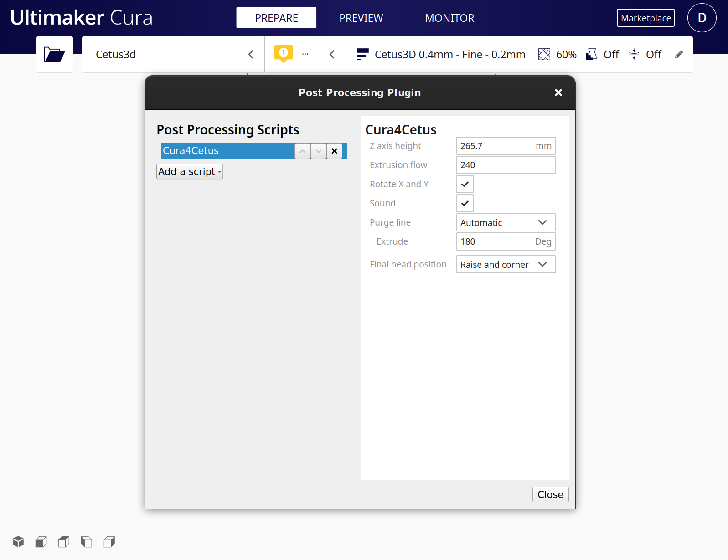Toggle the Sound checkbox
The width and height of the screenshot is (728, 560).
[x=465, y=203]
